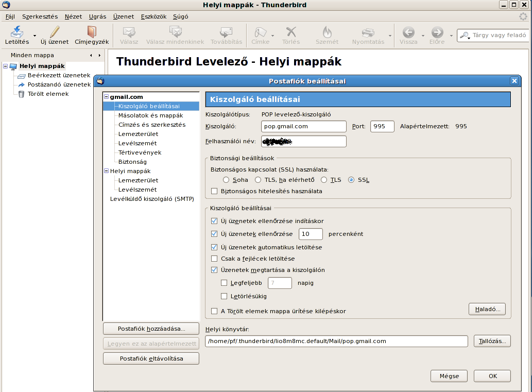Click the Beérkezett üzenetek inbox icon
Image resolution: width=532 pixels, height=392 pixels.
tap(21, 75)
